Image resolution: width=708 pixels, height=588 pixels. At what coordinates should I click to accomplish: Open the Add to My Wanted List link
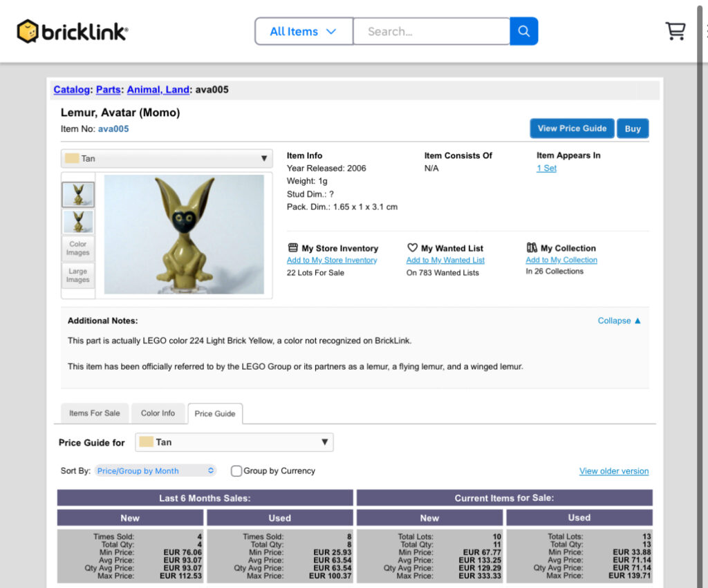point(445,260)
